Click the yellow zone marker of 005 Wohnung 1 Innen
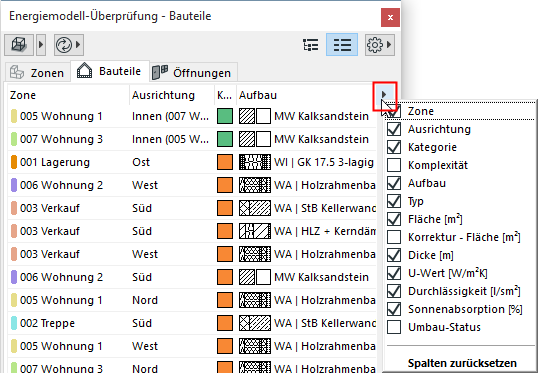Viewport: 538px width, 373px height. 14,116
